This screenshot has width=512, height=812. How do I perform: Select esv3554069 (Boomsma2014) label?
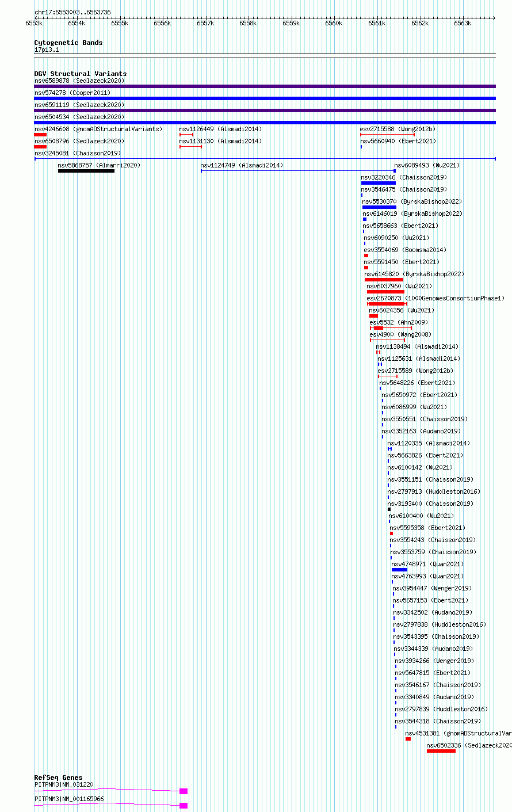click(405, 250)
